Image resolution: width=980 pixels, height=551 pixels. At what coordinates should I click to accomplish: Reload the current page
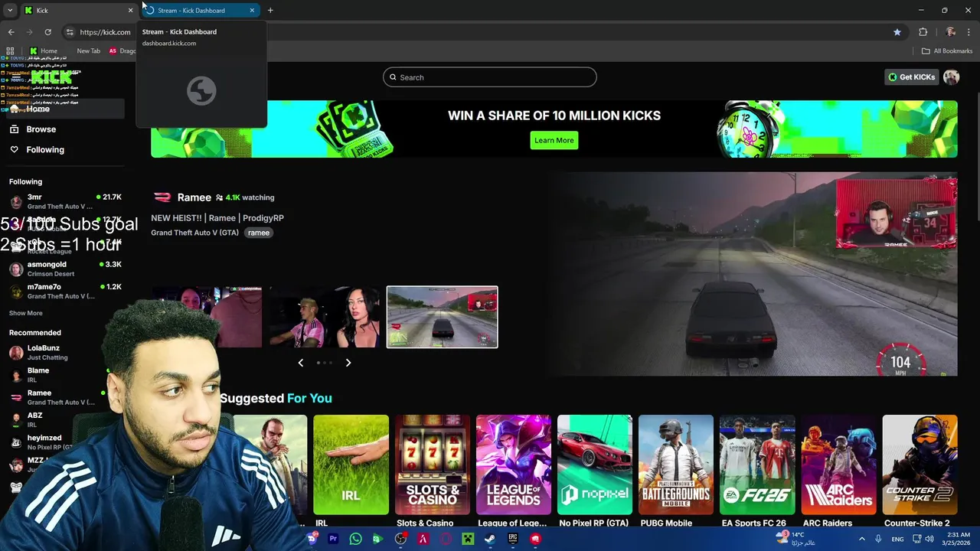tap(47, 32)
